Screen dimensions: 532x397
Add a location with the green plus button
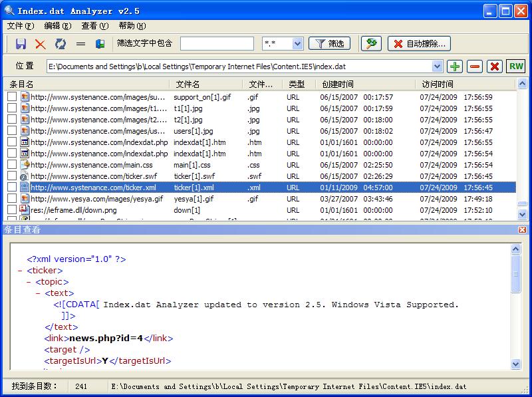click(x=455, y=66)
